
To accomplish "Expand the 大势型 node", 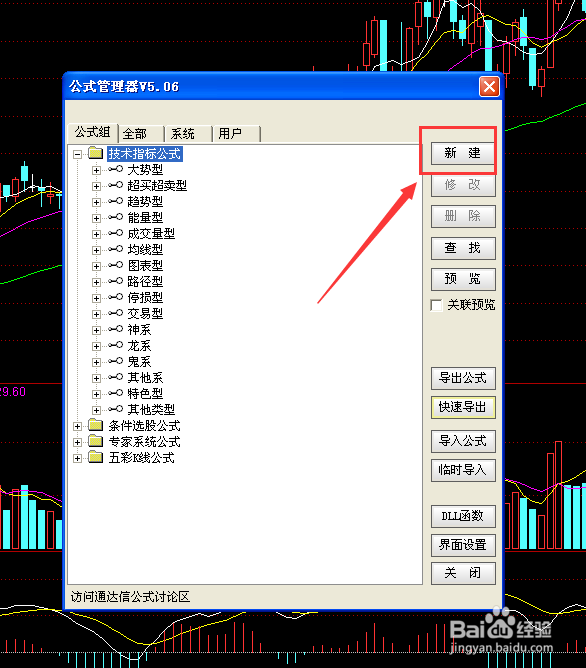I will coord(96,170).
